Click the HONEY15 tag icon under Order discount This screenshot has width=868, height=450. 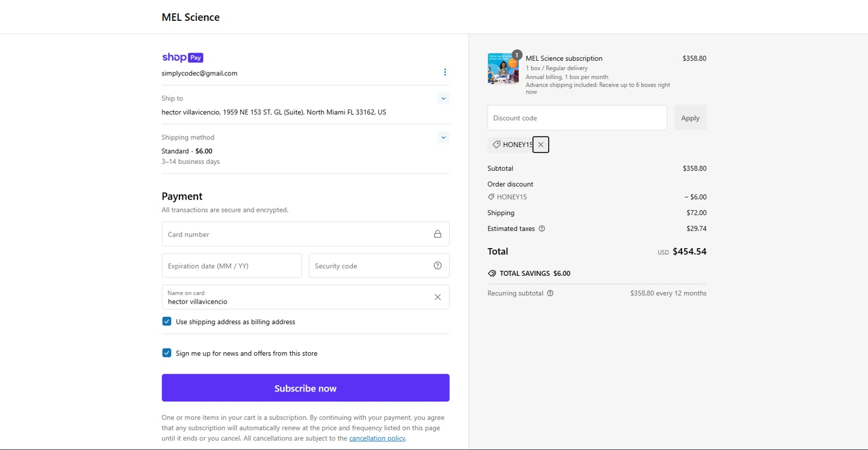click(x=491, y=197)
